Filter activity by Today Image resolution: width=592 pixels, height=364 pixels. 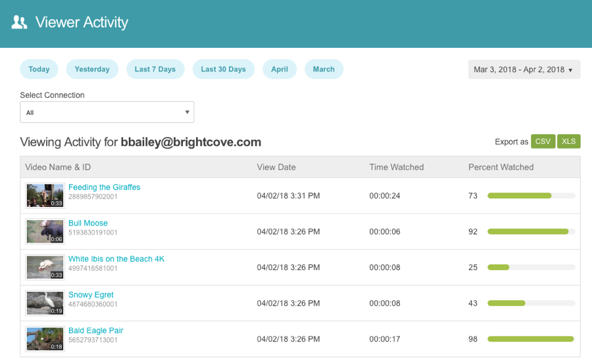point(39,69)
